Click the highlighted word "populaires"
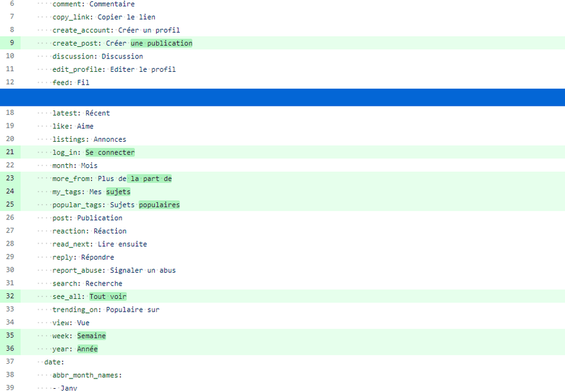Screen dimensions: 565x392 click(159, 205)
